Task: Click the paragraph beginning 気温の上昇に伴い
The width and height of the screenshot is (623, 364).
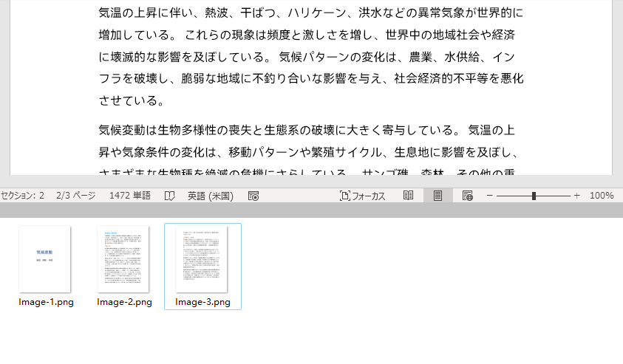Action: (x=311, y=56)
